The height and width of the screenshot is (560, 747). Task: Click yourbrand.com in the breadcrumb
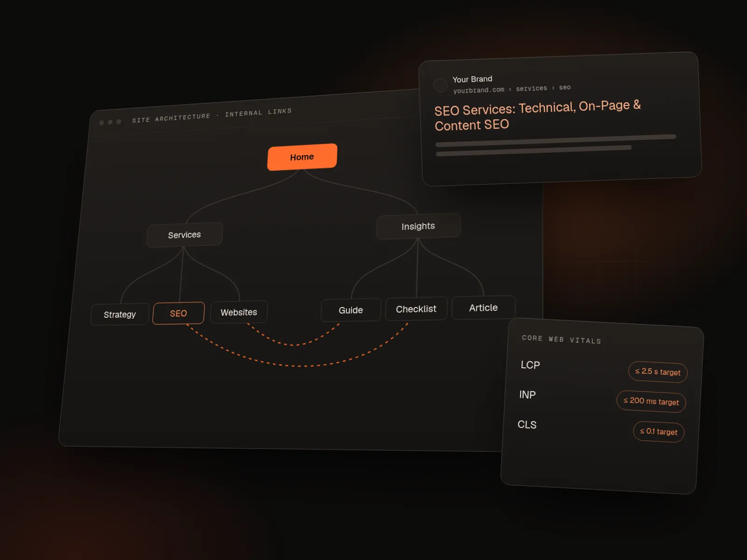click(x=479, y=90)
